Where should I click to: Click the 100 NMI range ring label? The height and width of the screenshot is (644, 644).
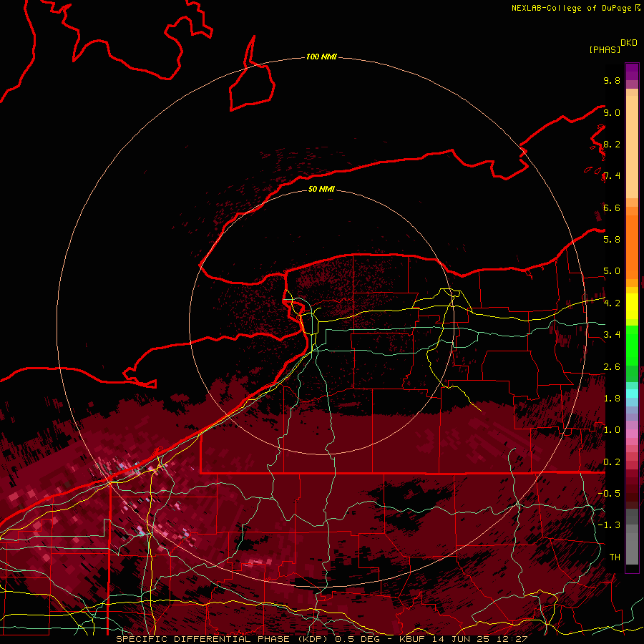[321, 57]
